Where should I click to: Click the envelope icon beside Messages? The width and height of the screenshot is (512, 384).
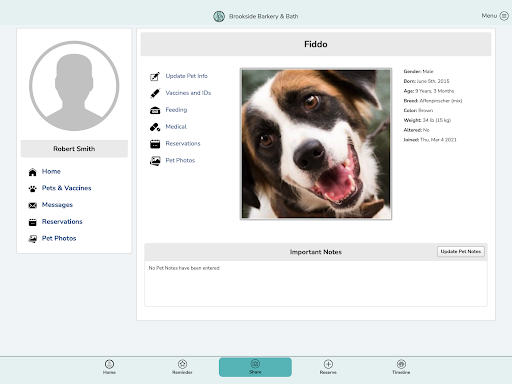pyautogui.click(x=32, y=205)
